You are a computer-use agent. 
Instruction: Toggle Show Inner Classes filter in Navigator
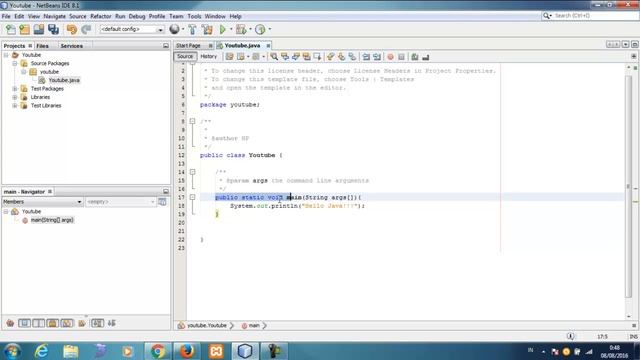[x=67, y=323]
